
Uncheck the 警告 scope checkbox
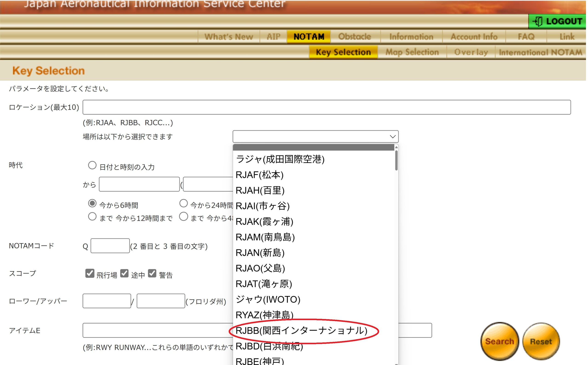tap(152, 273)
